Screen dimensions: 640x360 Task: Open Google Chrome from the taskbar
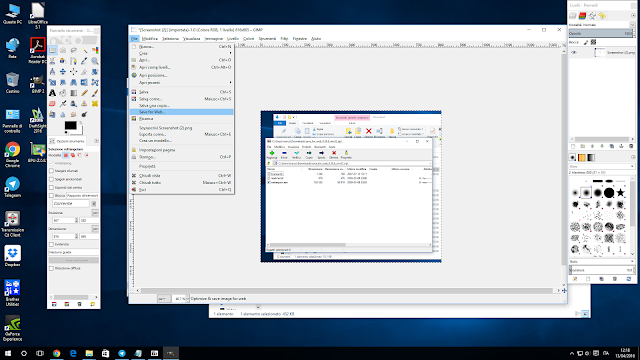(x=56, y=353)
